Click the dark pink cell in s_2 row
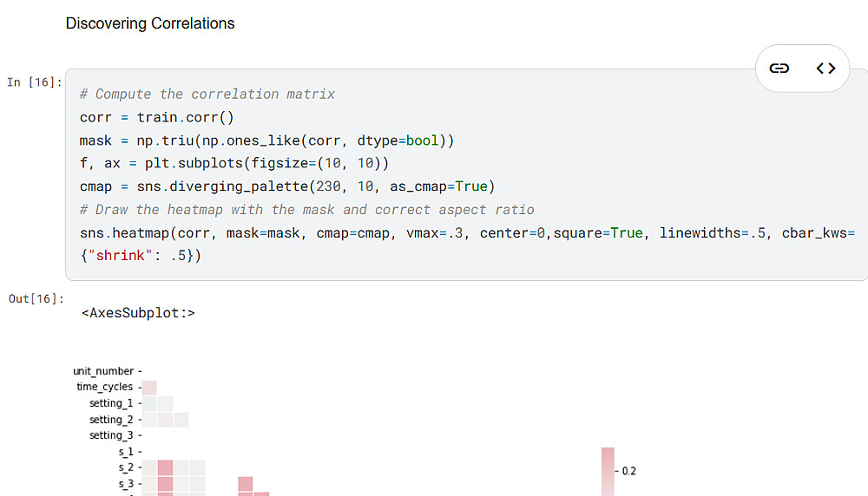This screenshot has height=496, width=868. pos(166,467)
